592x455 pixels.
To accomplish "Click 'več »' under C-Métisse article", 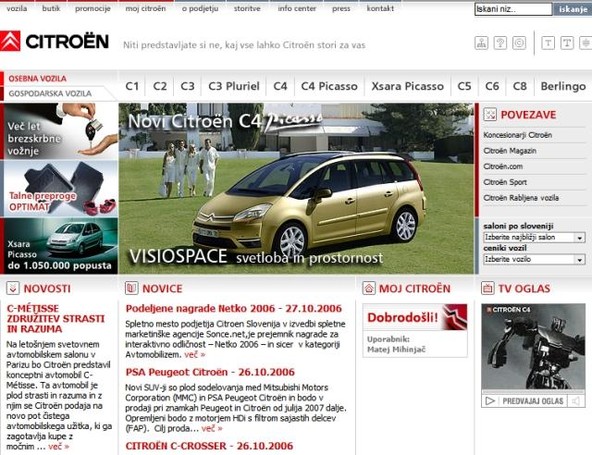I will pyautogui.click(x=59, y=447).
